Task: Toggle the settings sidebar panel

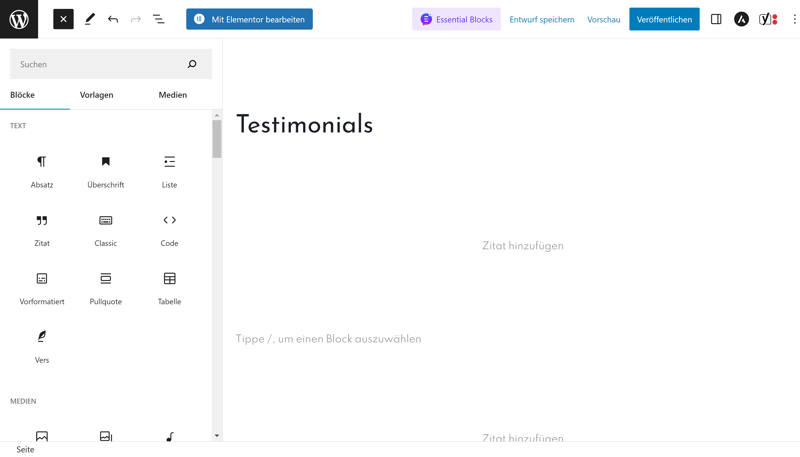Action: [x=716, y=19]
